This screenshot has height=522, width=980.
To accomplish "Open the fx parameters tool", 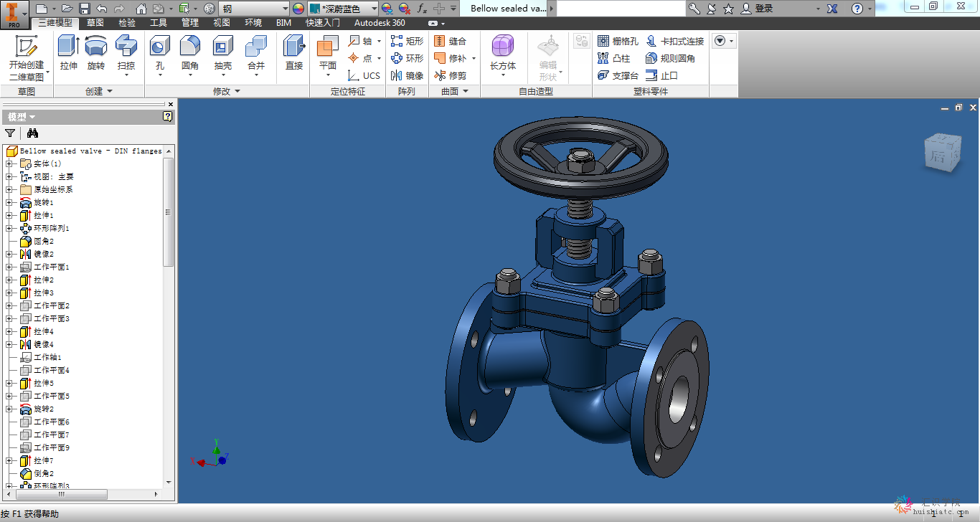I will (x=422, y=9).
